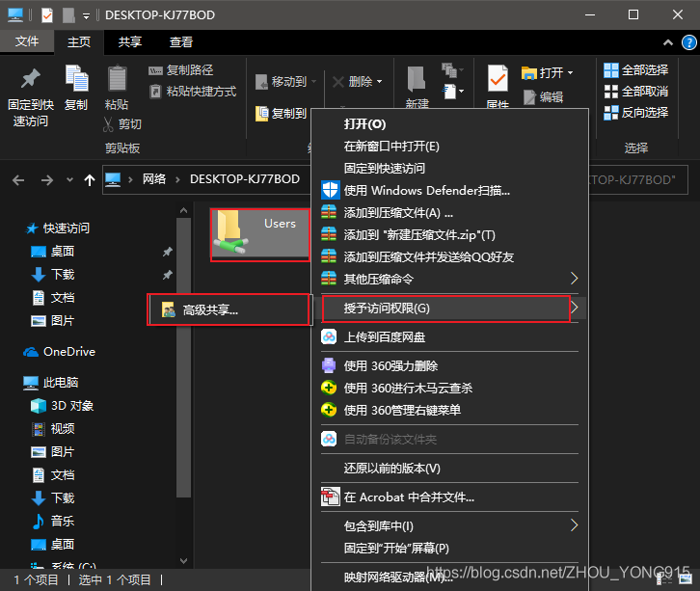The image size is (700, 591).
Task: Click Select none (全部取消)
Action: pyautogui.click(x=636, y=92)
